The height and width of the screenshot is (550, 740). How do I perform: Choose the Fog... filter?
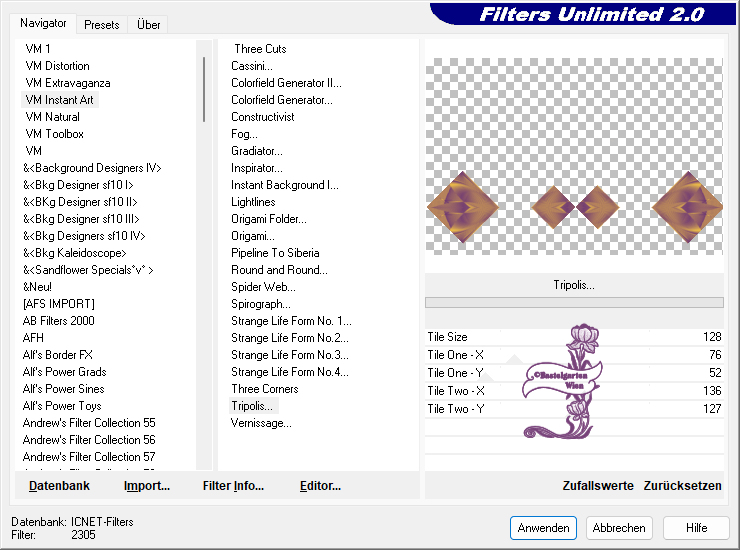click(x=244, y=134)
